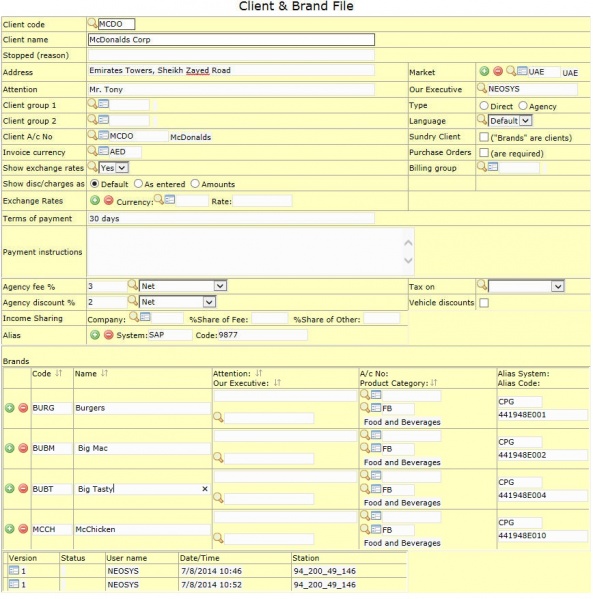Open Income Sharing company search icon

click(x=134, y=317)
